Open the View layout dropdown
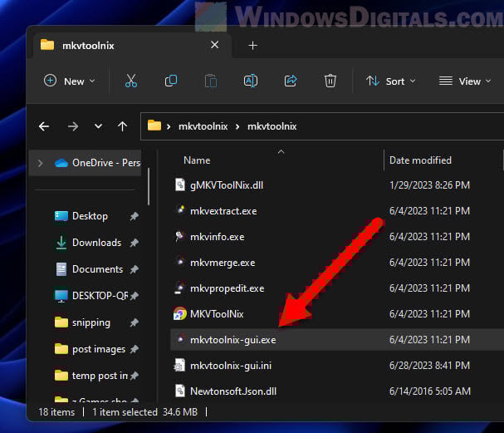 [465, 81]
